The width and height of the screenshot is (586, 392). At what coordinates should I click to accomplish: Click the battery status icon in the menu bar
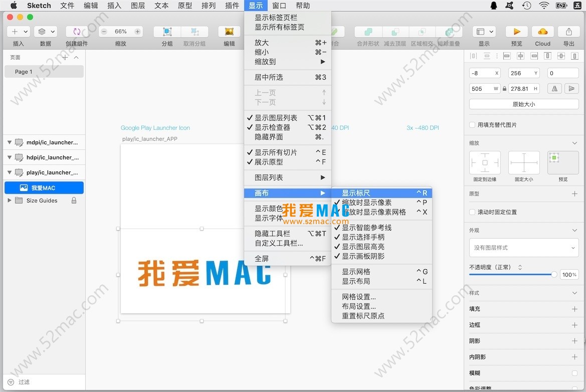(561, 5)
